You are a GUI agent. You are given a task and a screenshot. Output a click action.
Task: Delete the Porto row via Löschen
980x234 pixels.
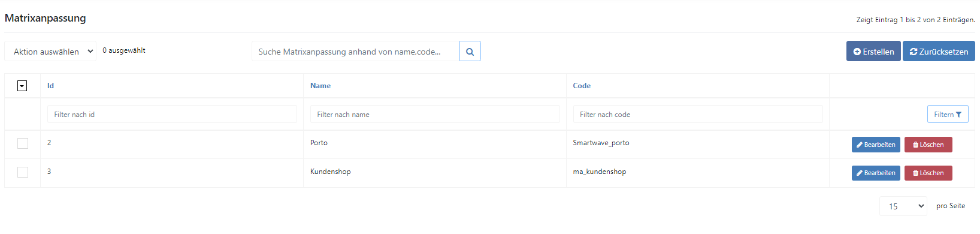[928, 145]
